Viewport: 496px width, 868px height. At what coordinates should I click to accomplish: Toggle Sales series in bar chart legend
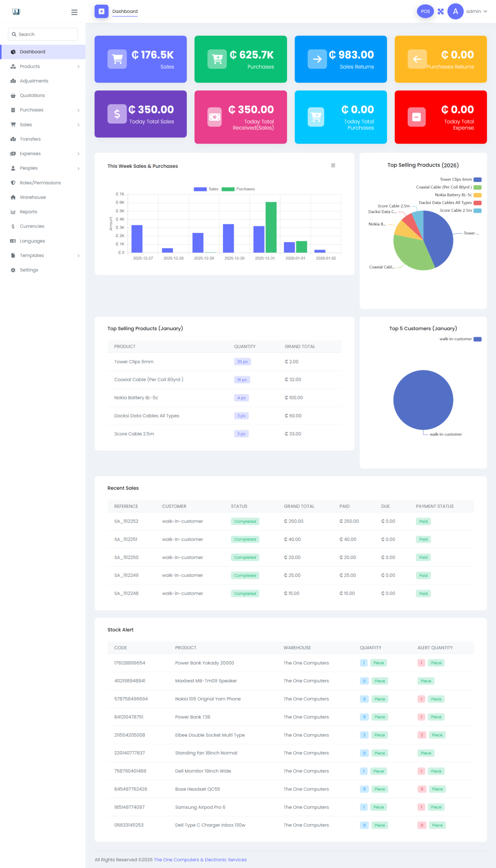(206, 189)
